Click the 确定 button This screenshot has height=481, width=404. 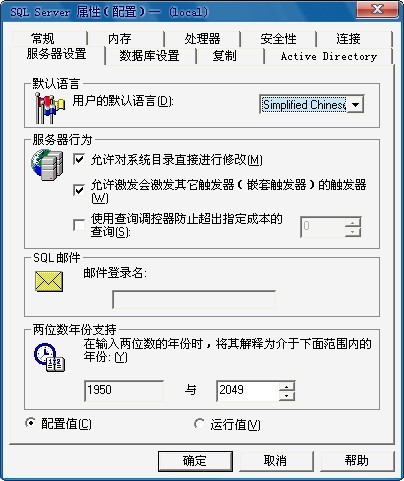195,461
